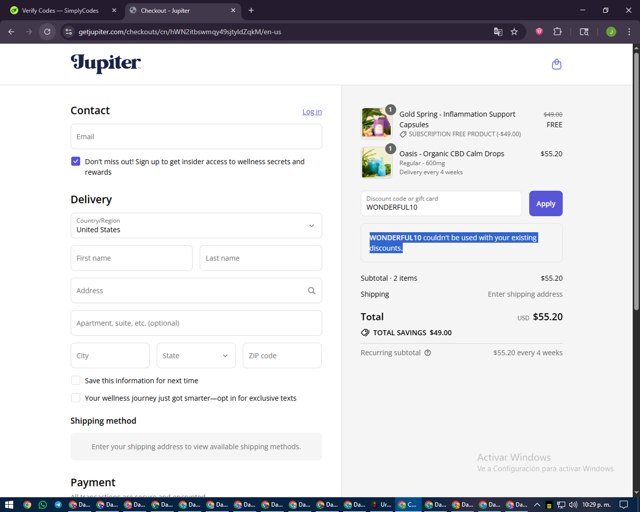Click the media search toolbar icon
This screenshot has height=512, width=640.
(x=584, y=32)
